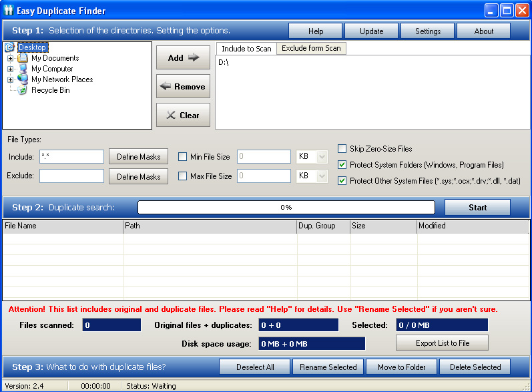Expand the My Computer tree node
This screenshot has width=532, height=392.
(10, 69)
